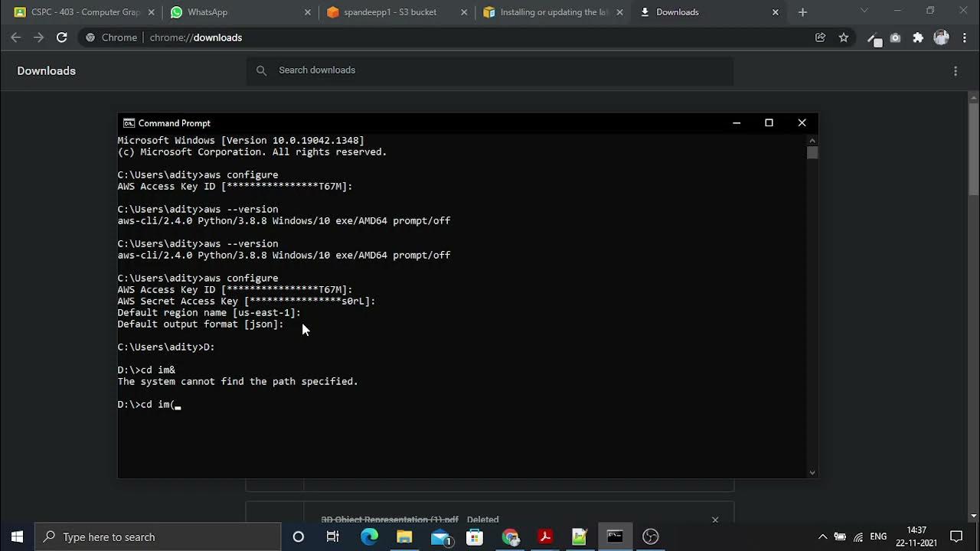Click the Chrome page vertical scrollbar thumb

[974, 149]
